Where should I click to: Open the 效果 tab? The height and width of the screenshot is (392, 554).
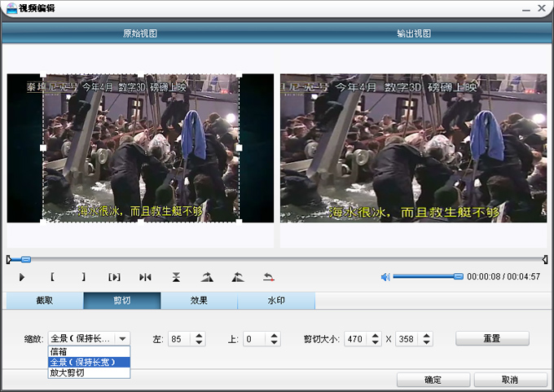point(199,301)
